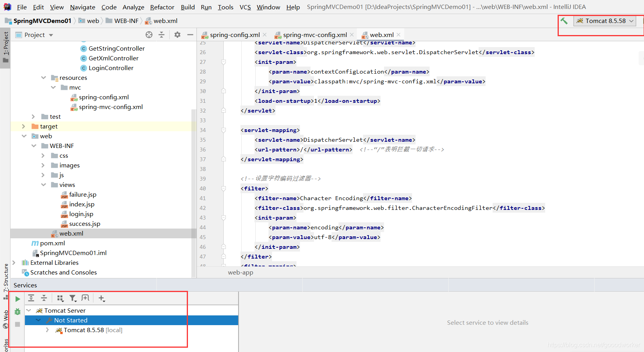Click the locate current file target icon
The height and width of the screenshot is (352, 644).
(149, 35)
